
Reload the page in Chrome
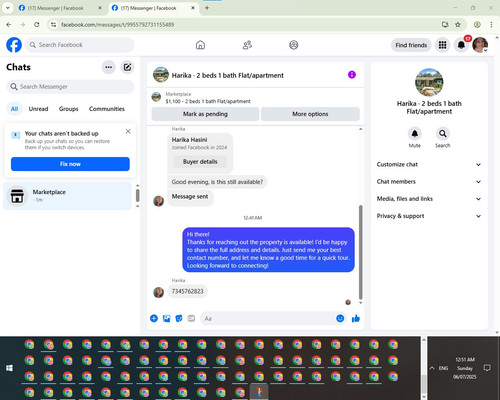tap(37, 25)
